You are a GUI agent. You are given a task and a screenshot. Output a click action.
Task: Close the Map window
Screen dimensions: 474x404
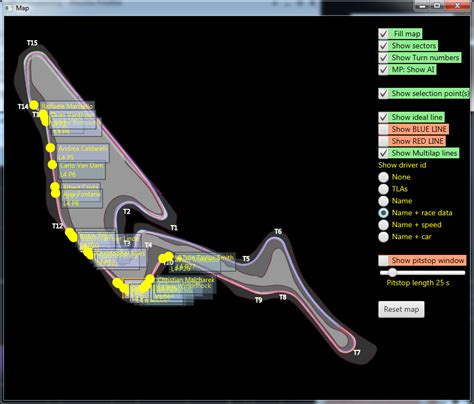click(457, 6)
